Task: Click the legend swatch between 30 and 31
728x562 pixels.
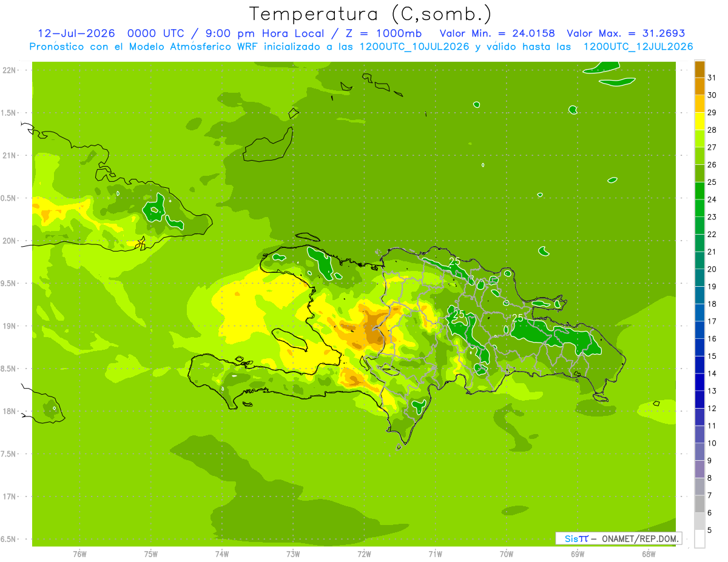Action: coord(699,86)
